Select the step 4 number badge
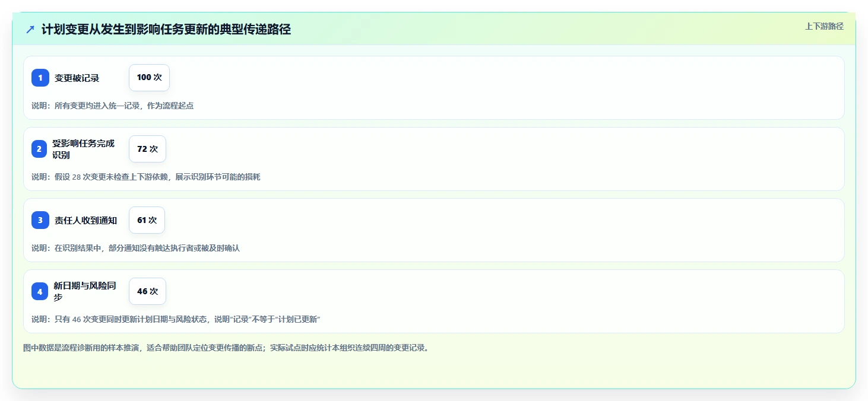Image resolution: width=868 pixels, height=401 pixels. point(39,291)
